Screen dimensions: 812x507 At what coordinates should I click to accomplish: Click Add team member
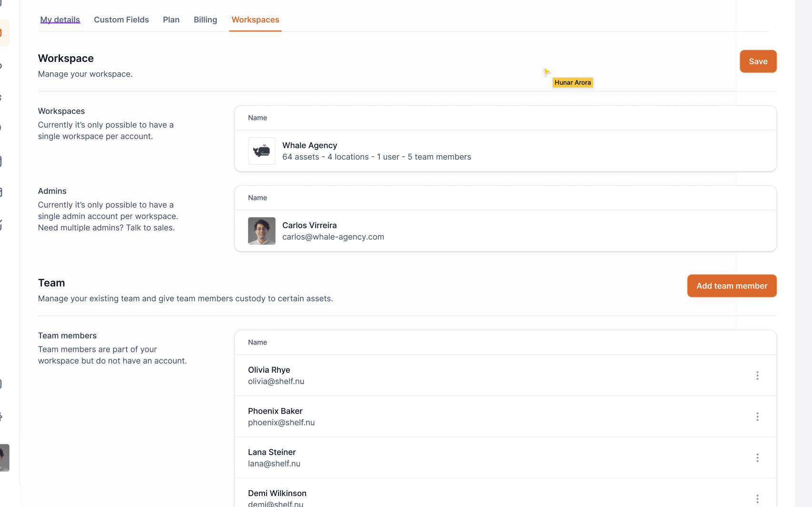tap(732, 286)
